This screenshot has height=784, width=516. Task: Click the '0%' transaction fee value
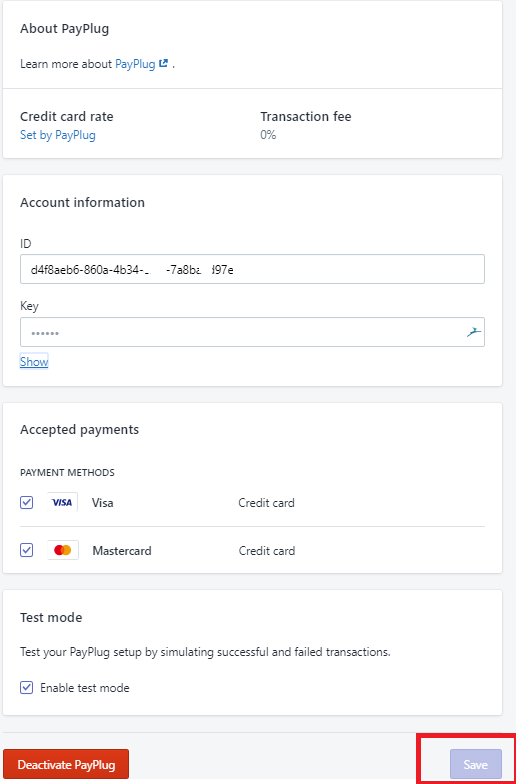click(268, 135)
